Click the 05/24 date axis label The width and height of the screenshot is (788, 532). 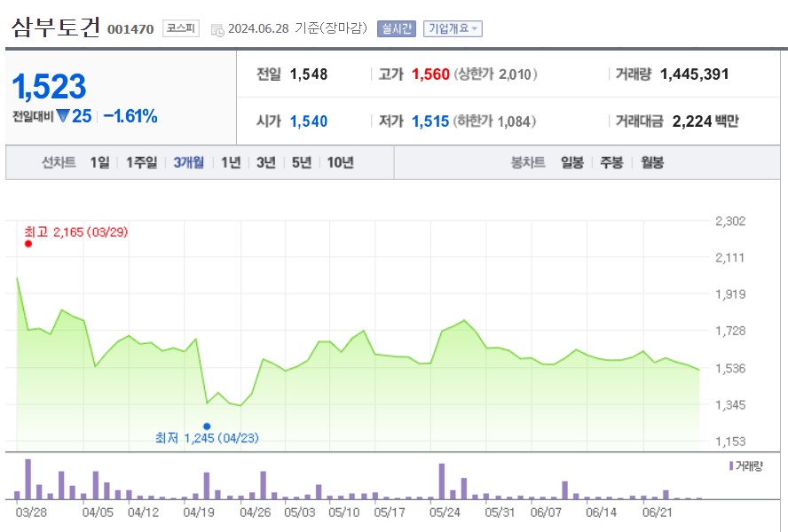[x=445, y=512]
